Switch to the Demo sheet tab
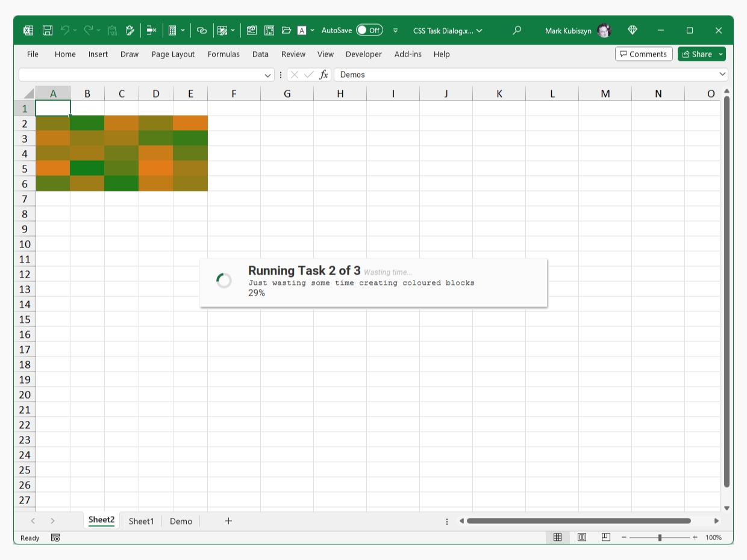The height and width of the screenshot is (560, 747). 181,521
